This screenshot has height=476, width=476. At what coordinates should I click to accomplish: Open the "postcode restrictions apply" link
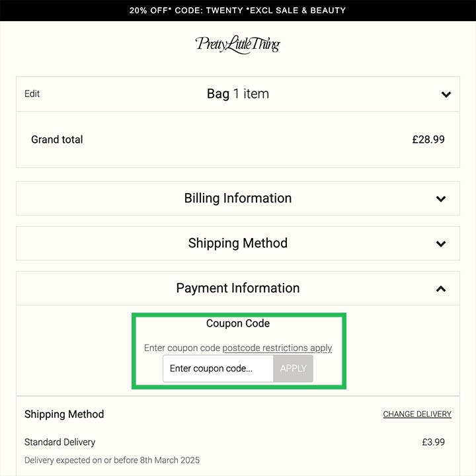pos(277,348)
